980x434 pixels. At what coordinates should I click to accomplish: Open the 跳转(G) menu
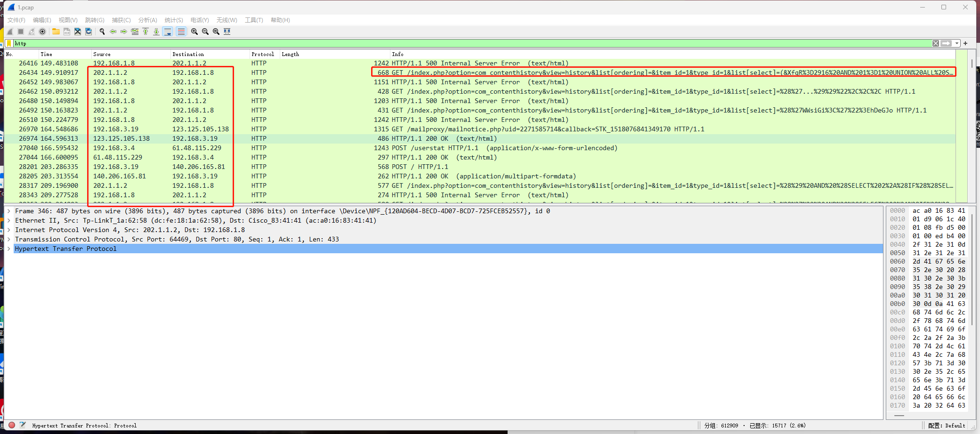(x=95, y=20)
